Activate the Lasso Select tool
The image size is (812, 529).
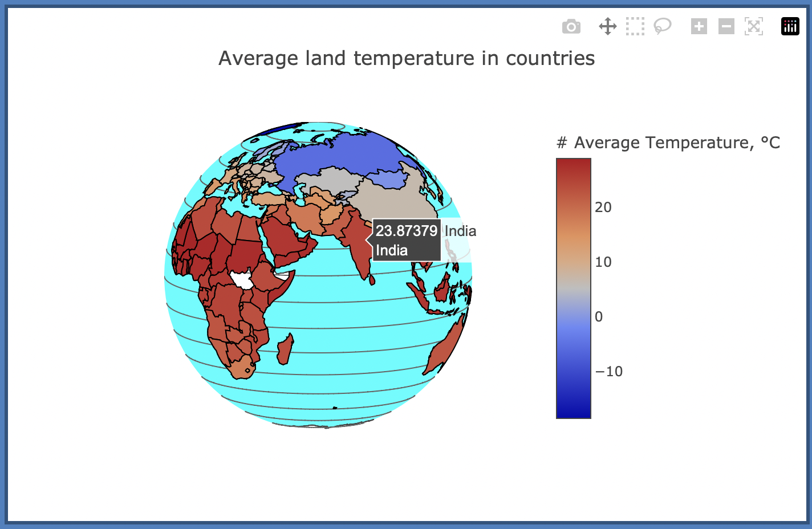[662, 26]
